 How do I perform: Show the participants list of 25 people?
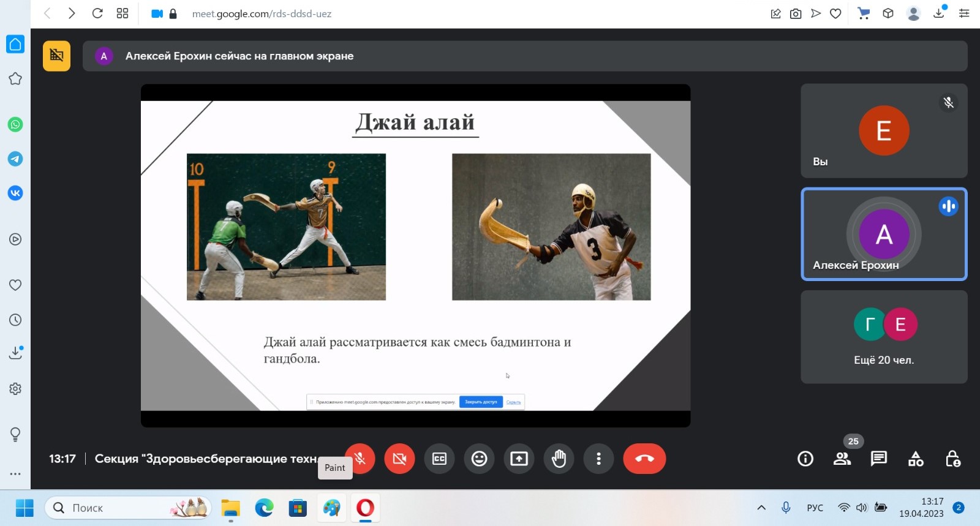click(842, 459)
